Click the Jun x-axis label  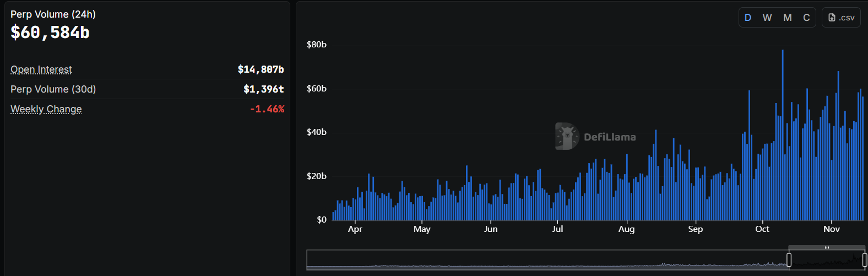click(x=491, y=229)
